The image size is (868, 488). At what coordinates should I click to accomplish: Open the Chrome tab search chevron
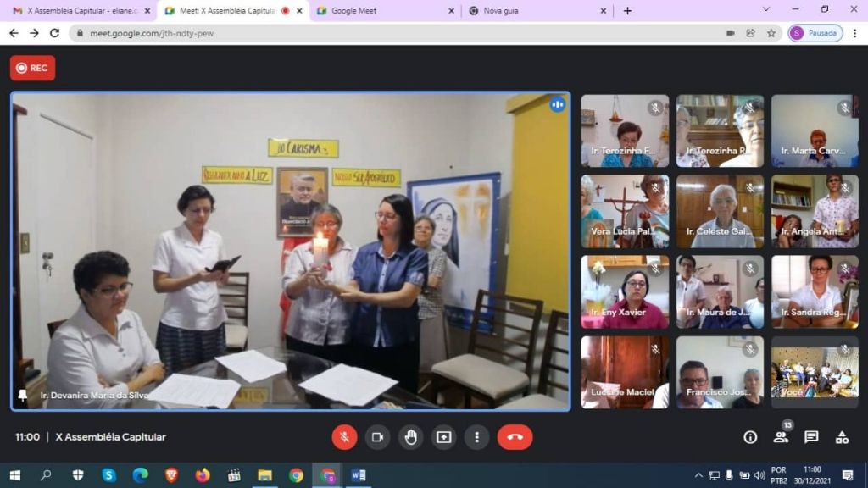click(x=766, y=10)
